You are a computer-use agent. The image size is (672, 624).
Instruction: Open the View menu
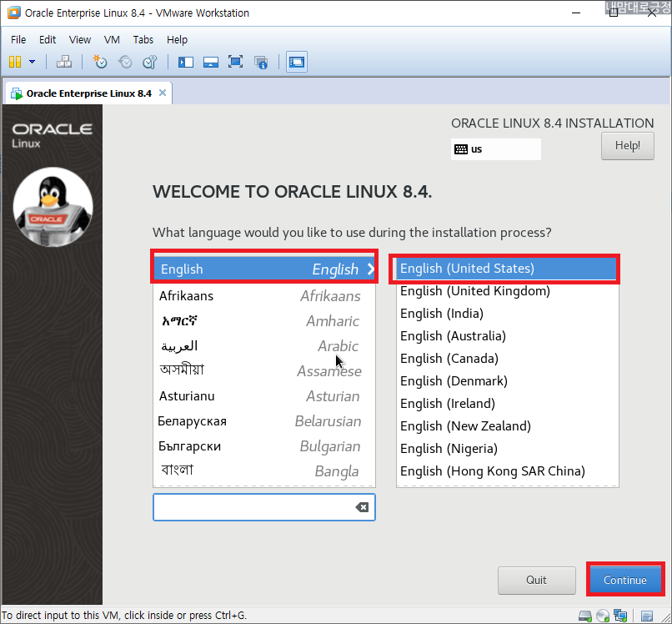pyautogui.click(x=80, y=40)
